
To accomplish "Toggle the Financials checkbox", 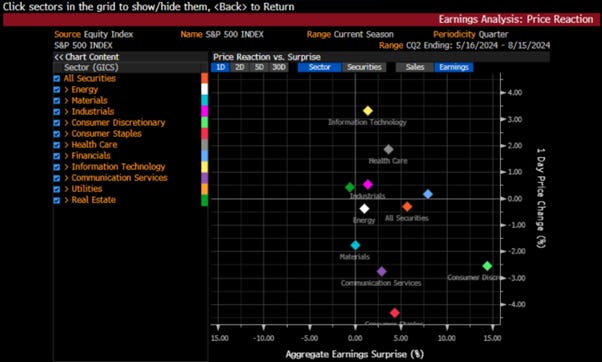I will 57,156.
